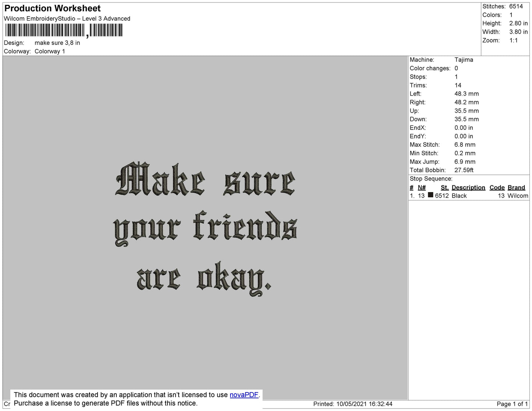
Task: Click Max Jump value 6.9 mm
Action: (465, 162)
